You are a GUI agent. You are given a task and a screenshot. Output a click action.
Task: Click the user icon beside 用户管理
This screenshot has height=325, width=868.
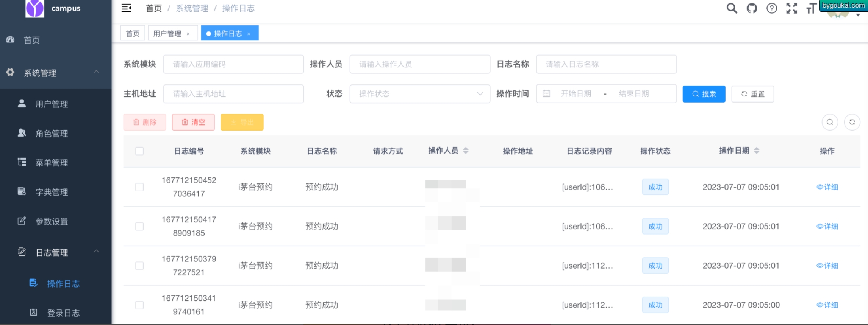click(22, 103)
